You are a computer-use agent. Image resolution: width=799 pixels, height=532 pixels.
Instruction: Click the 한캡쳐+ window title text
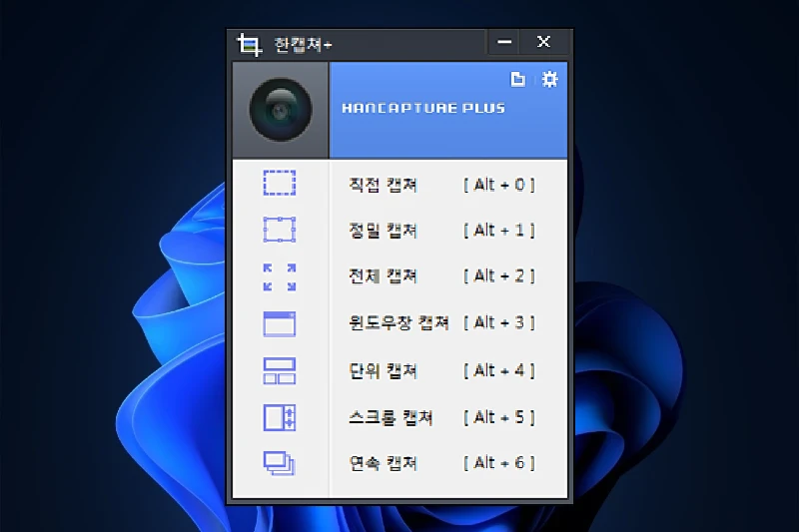304,45
